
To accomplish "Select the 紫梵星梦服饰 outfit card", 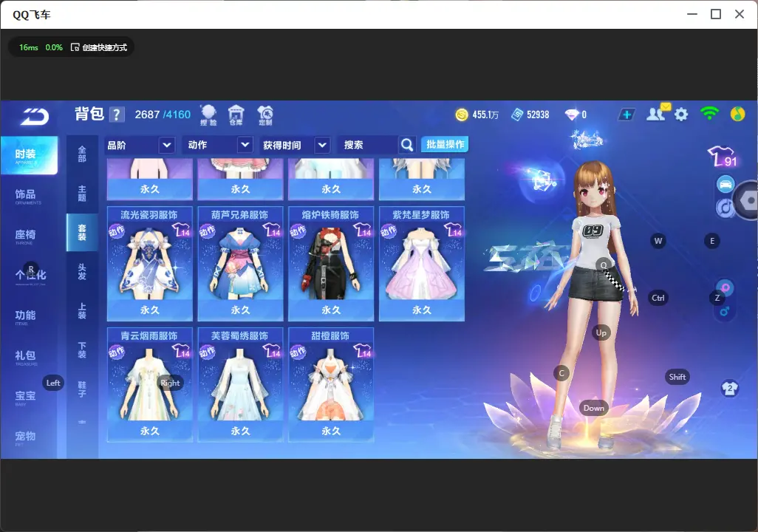I will (x=422, y=264).
